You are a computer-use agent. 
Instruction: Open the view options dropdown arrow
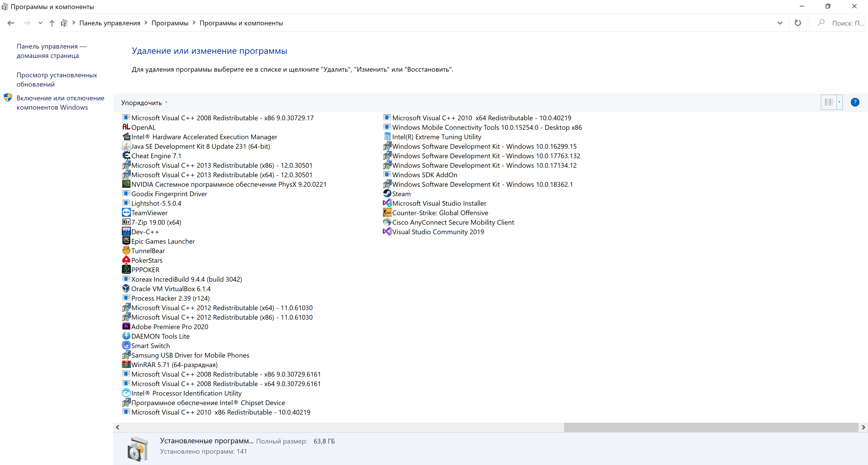coord(839,102)
